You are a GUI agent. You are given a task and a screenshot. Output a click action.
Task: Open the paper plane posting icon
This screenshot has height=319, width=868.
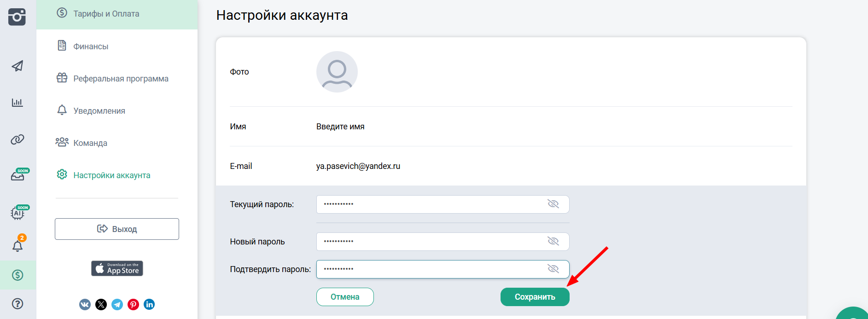point(17,66)
